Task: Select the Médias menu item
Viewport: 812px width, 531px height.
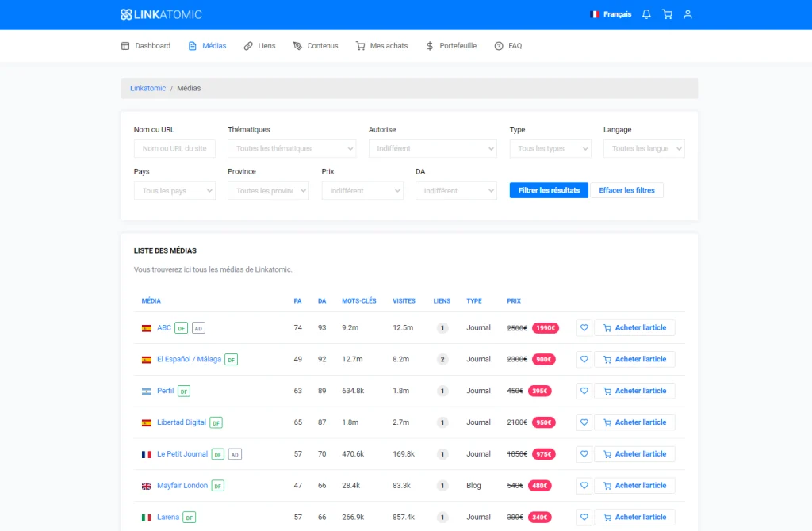Action: (x=207, y=46)
